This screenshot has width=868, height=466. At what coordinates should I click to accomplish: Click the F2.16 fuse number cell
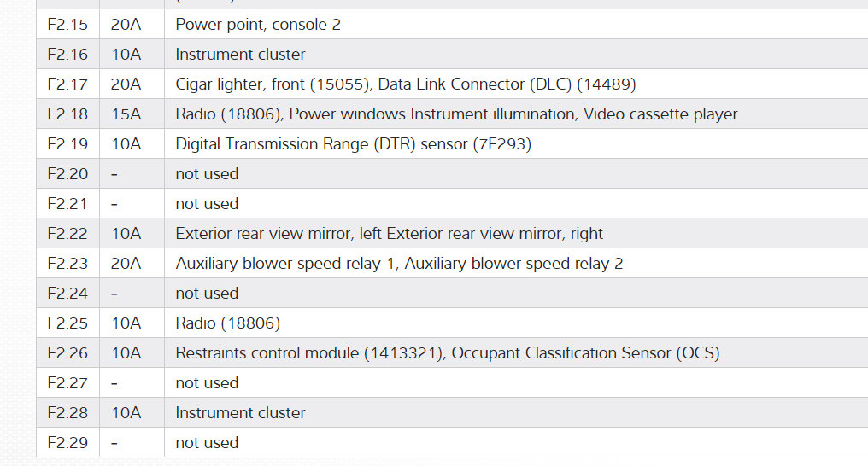click(x=67, y=55)
